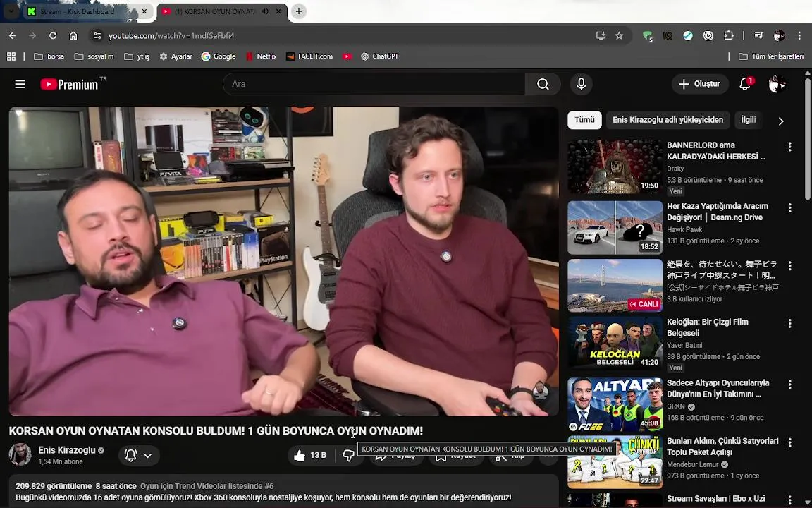Open options for Beam.ng Drive video
This screenshot has width=812, height=508.
pos(789,208)
